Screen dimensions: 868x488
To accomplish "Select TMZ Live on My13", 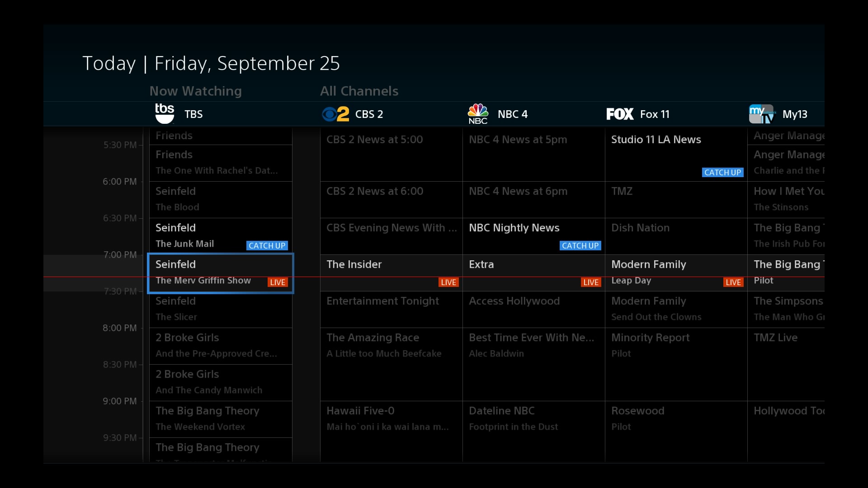I will point(786,364).
